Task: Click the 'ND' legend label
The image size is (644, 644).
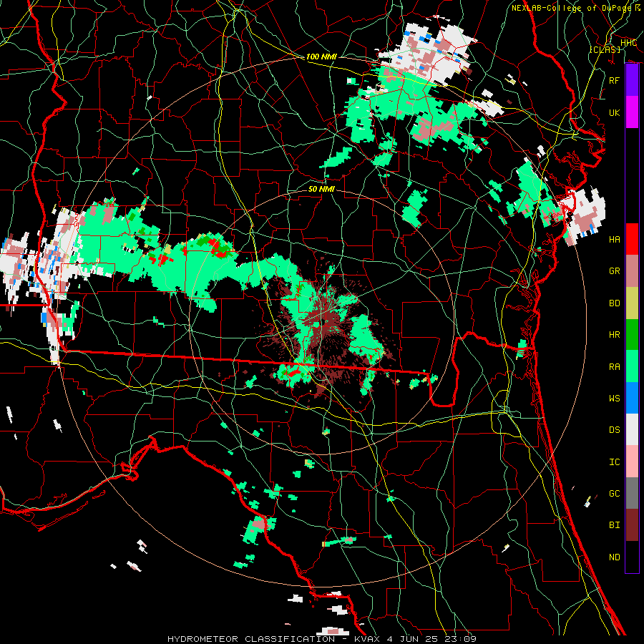Action: click(x=614, y=557)
